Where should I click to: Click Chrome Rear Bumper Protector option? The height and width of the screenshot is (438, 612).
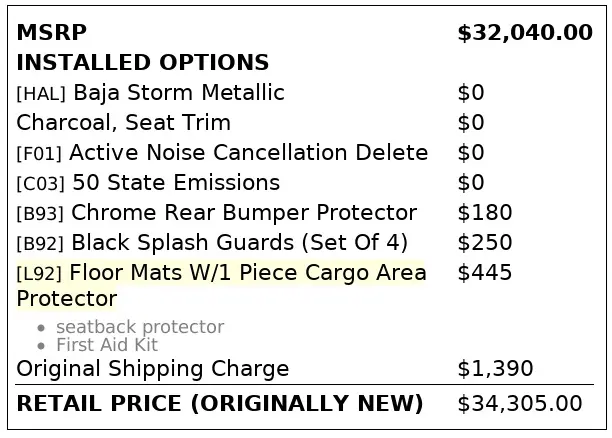[244, 213]
